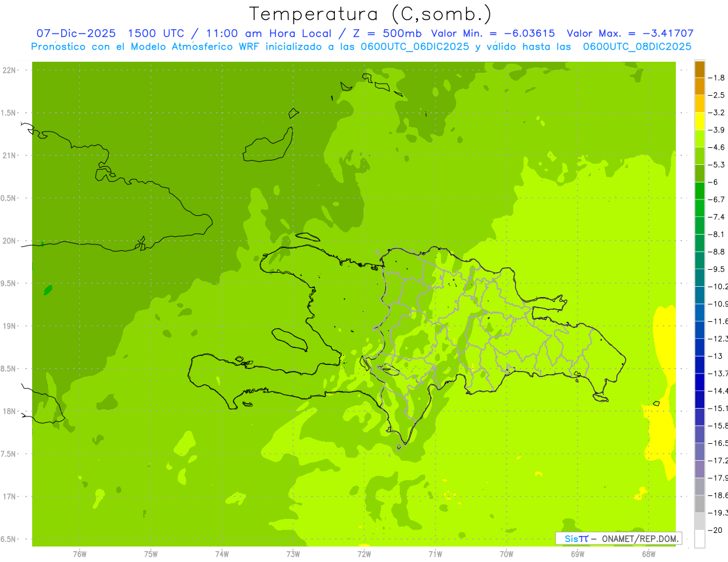The image size is (728, 562).
Task: Click the '-3.9' colorbar label
Action: coord(717,130)
